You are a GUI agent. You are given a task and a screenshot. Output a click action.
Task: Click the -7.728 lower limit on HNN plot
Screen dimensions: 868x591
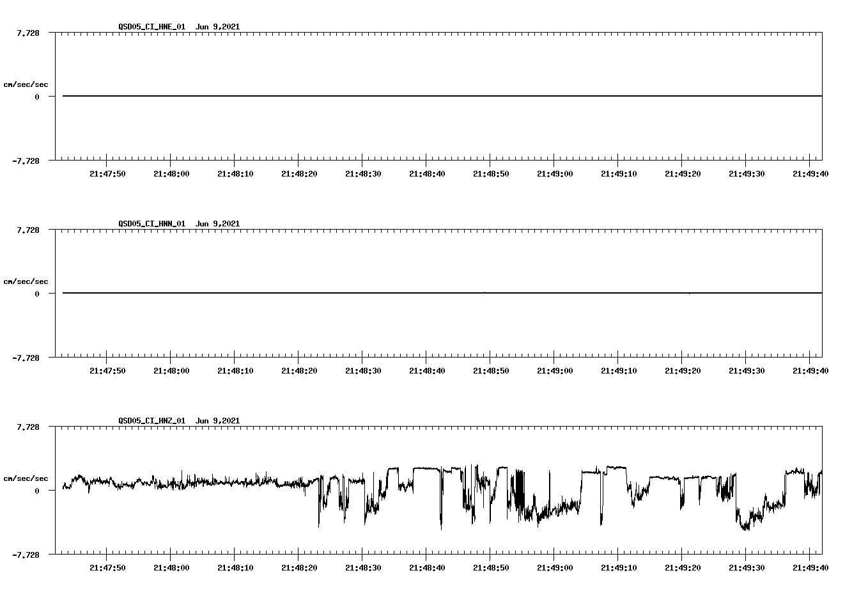26,358
